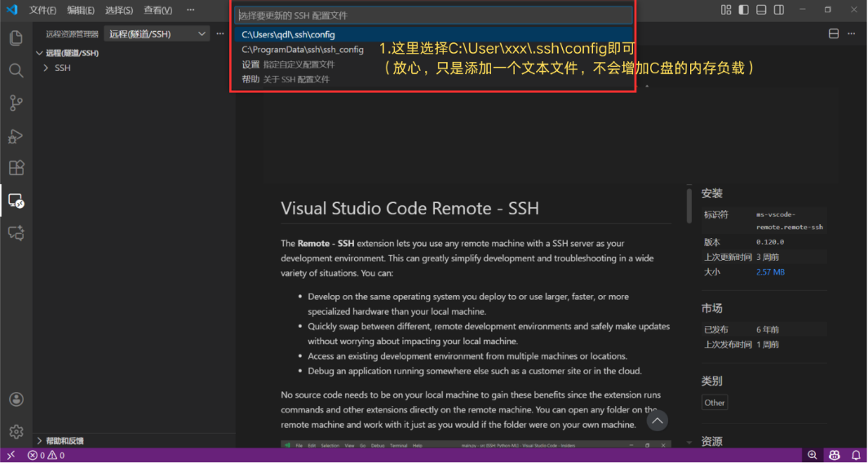Open the 编辑(E) menu
The width and height of the screenshot is (868, 463).
pos(80,10)
